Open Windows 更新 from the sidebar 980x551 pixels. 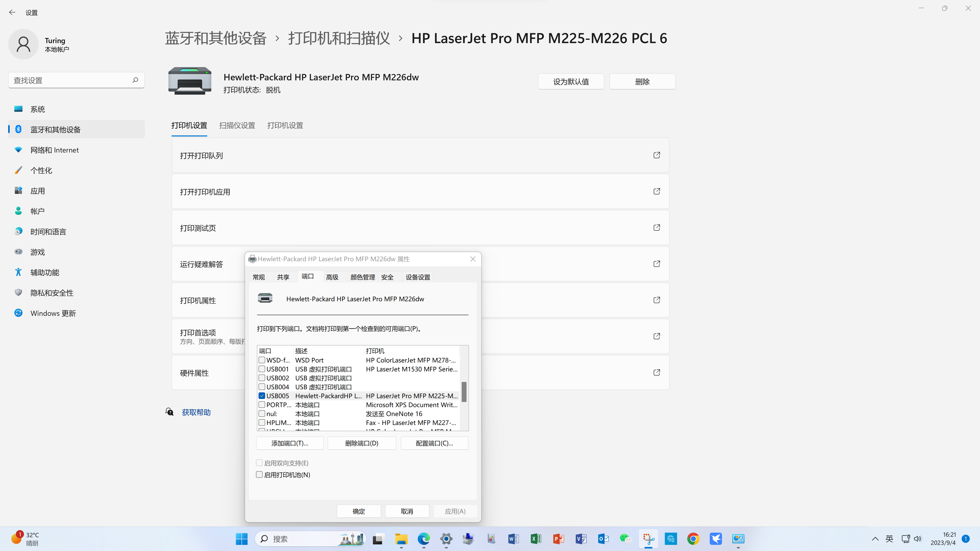(x=53, y=313)
